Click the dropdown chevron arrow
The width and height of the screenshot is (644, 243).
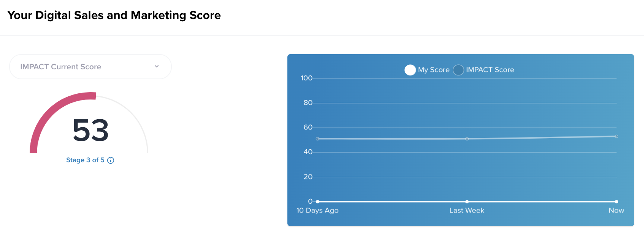pyautogui.click(x=157, y=66)
